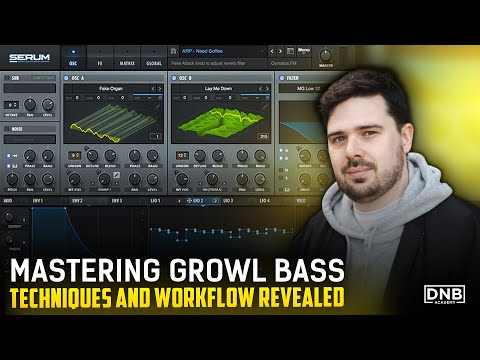The height and width of the screenshot is (360, 480).
Task: Click OSC B previous warp mode arrow
Action: tap(200, 184)
